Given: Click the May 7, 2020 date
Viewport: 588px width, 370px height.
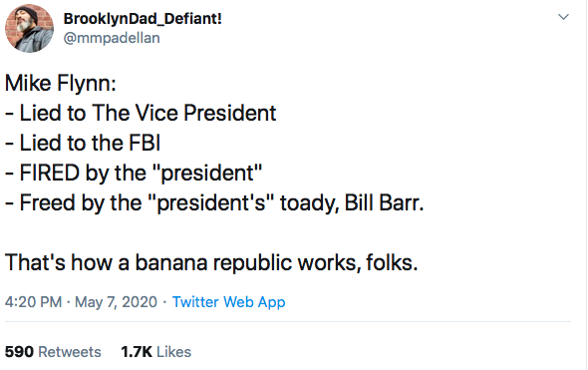Looking at the screenshot, I should 116,302.
